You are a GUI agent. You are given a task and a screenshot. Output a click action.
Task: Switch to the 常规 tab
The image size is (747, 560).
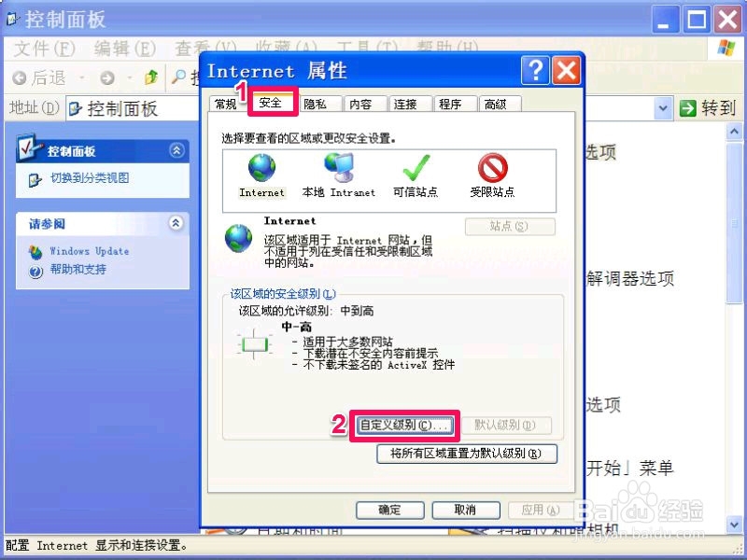click(x=226, y=105)
